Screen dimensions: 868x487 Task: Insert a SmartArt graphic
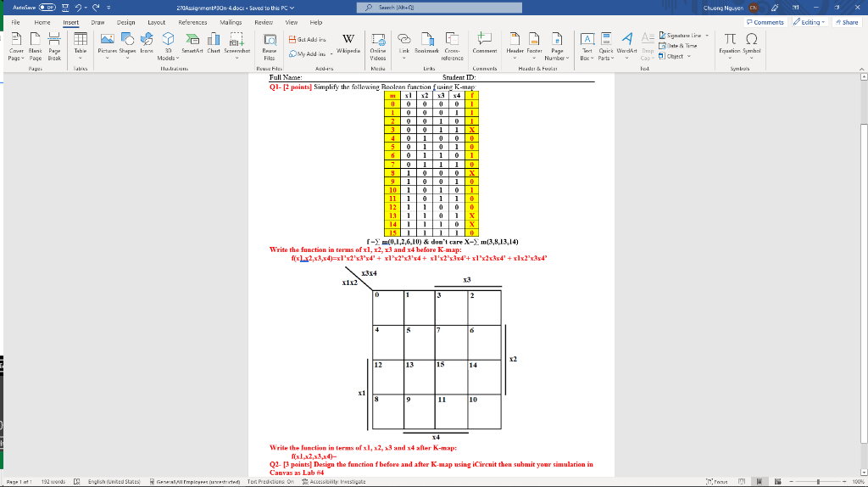click(x=192, y=43)
